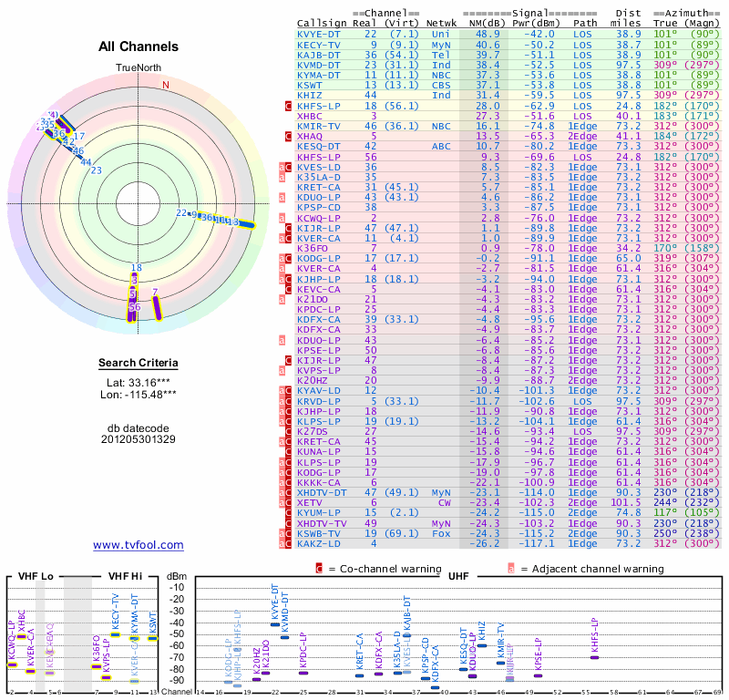The height and width of the screenshot is (700, 729).
Task: Click the Search Criteria heading
Action: (139, 364)
